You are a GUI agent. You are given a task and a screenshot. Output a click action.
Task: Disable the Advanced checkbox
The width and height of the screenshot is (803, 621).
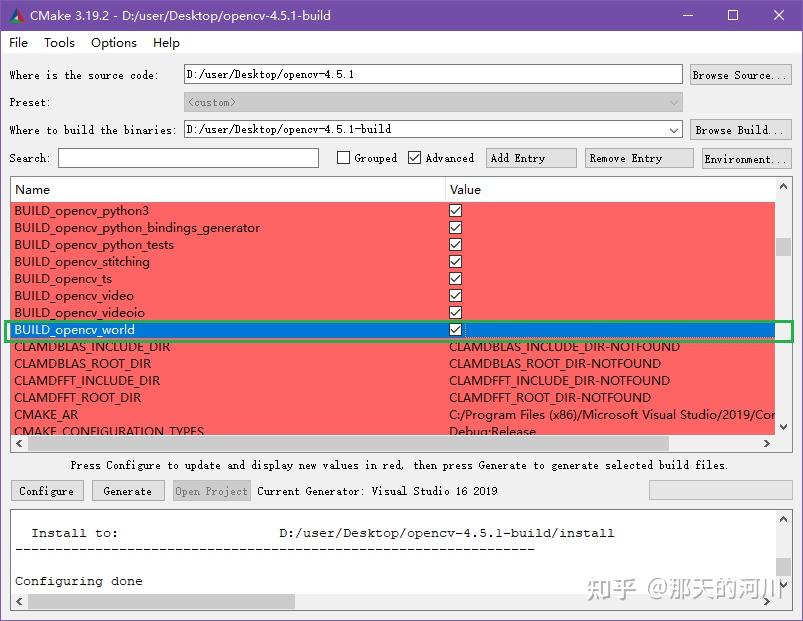pos(414,157)
